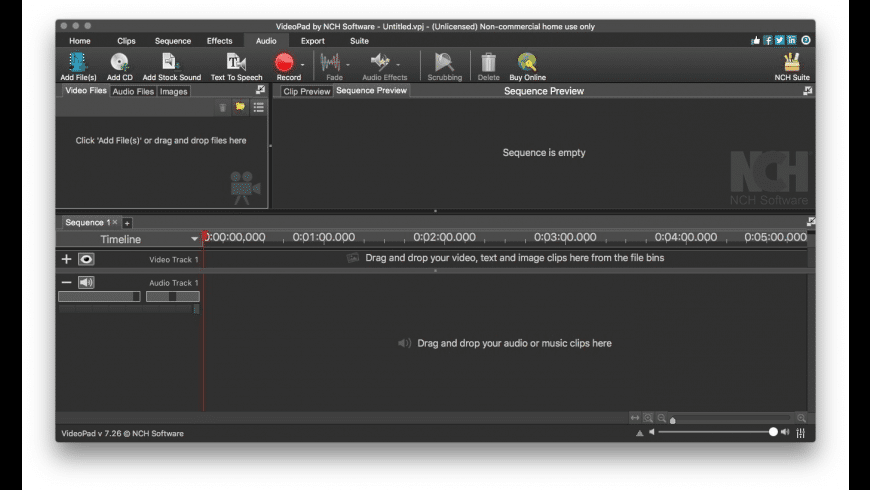This screenshot has height=490, width=870.
Task: Open the Export ribbon tab
Action: (312, 41)
